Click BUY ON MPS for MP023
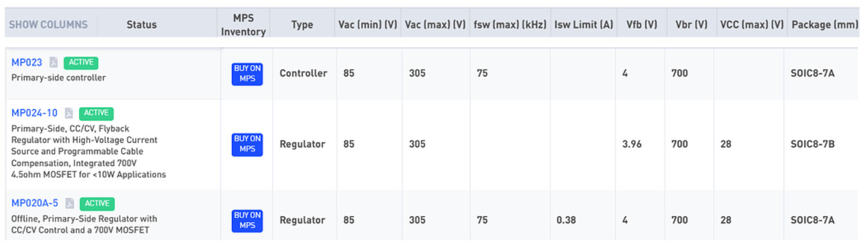The image size is (868, 244). 247,74
